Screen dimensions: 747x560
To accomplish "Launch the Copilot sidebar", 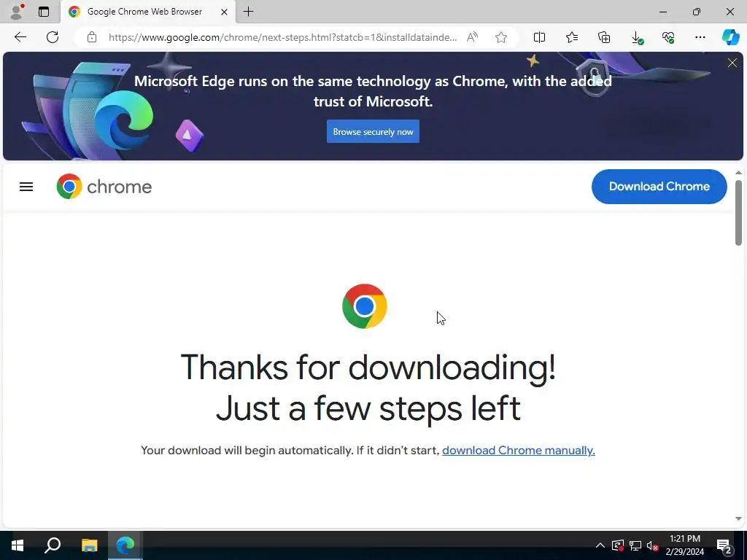I will point(730,37).
